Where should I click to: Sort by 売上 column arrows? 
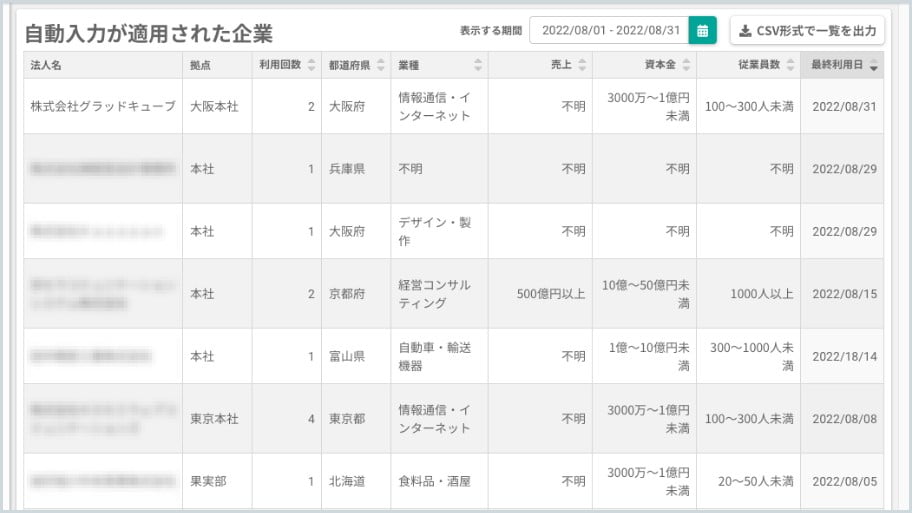click(x=581, y=65)
